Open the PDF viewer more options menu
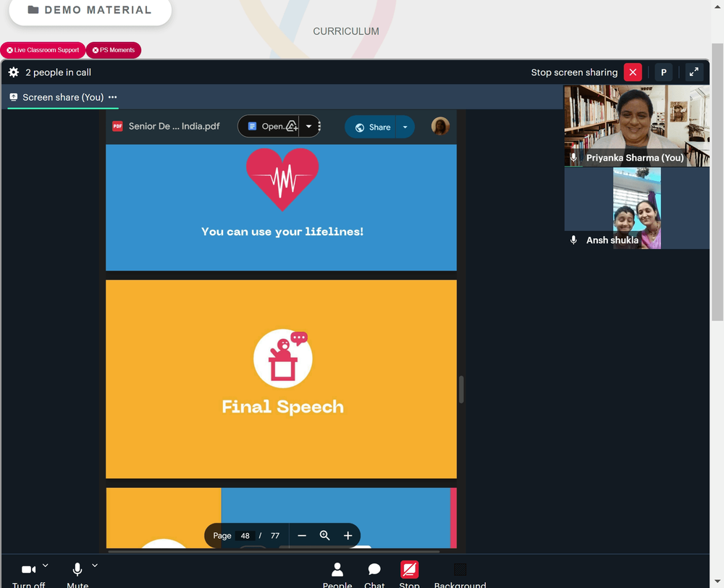The height and width of the screenshot is (588, 724). click(319, 126)
